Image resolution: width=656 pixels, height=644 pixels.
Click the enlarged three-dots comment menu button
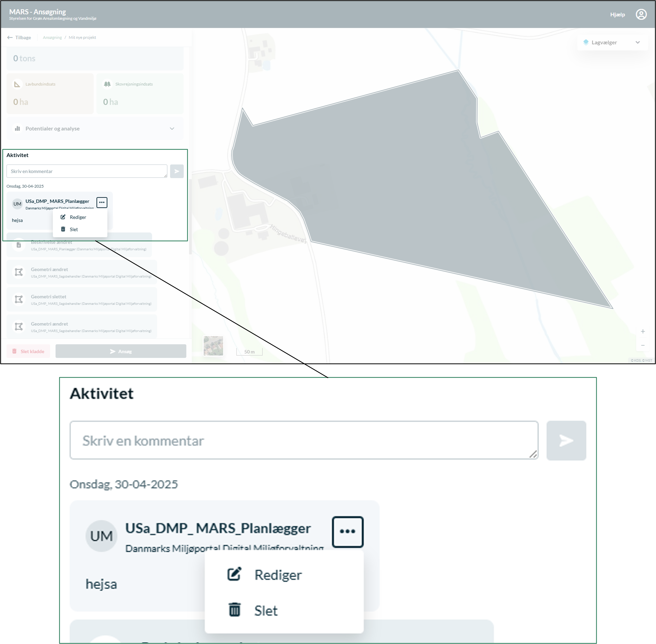pos(348,532)
